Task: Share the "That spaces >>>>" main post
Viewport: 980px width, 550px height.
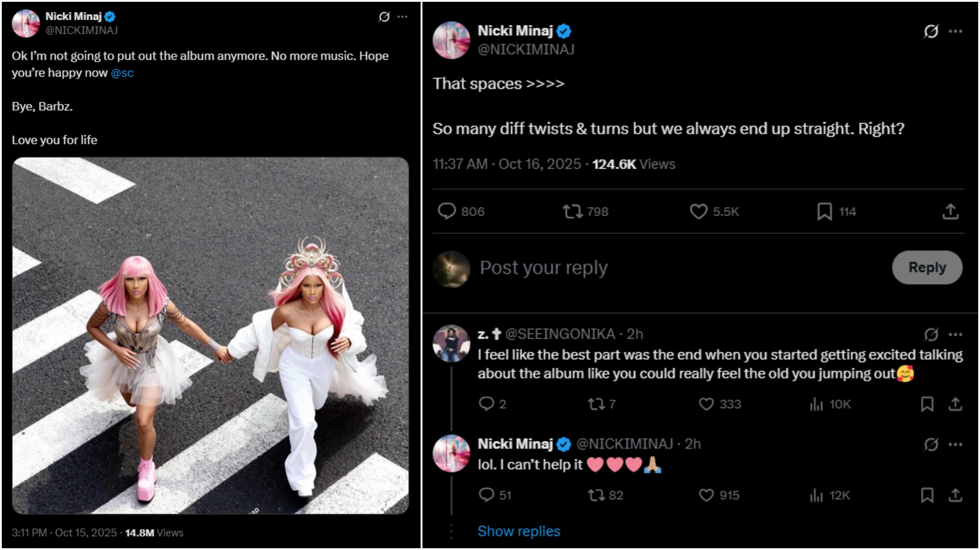Action: tap(950, 212)
